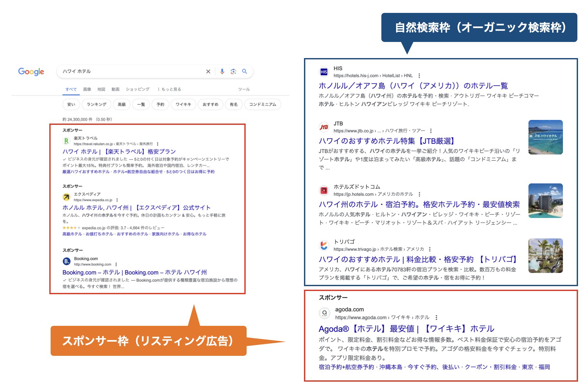Click the Google logo
Screen dimensions: 588x391
(31, 71)
